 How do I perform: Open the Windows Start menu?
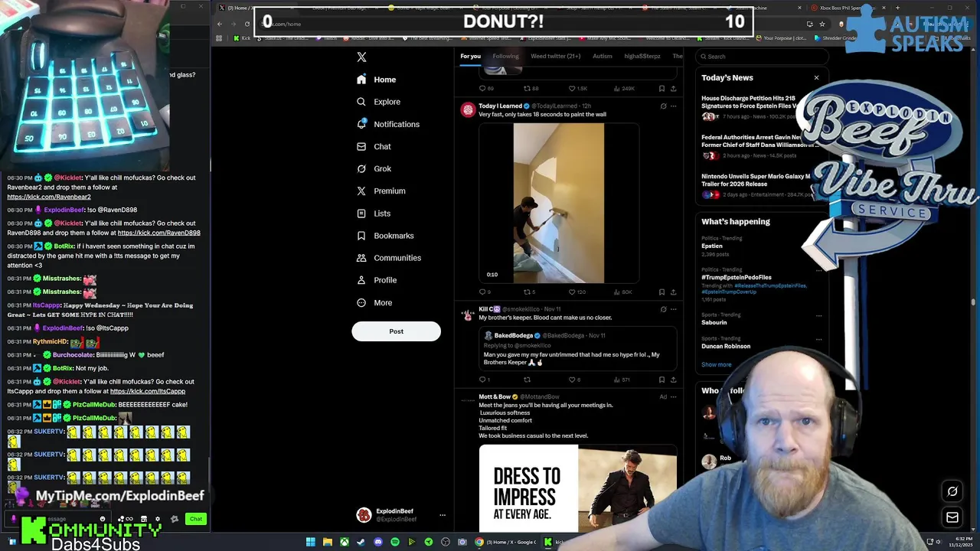(311, 542)
